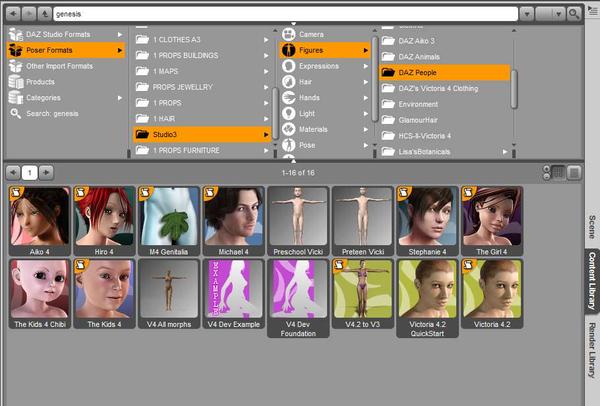Select the lower view-size radio button
Viewport: 600px width, 406px height.
547,176
